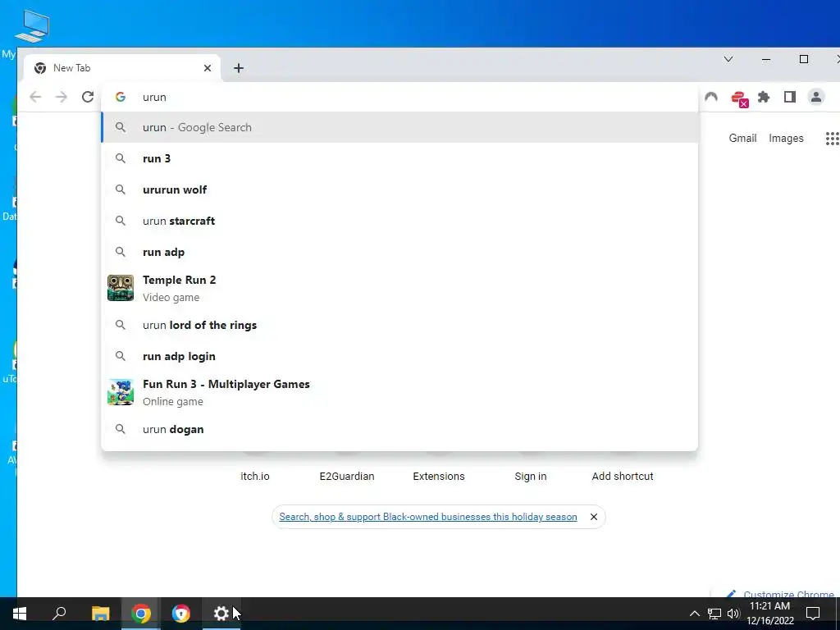Viewport: 840px width, 630px height.
Task: Open the shield browser taskbar icon
Action: click(181, 614)
